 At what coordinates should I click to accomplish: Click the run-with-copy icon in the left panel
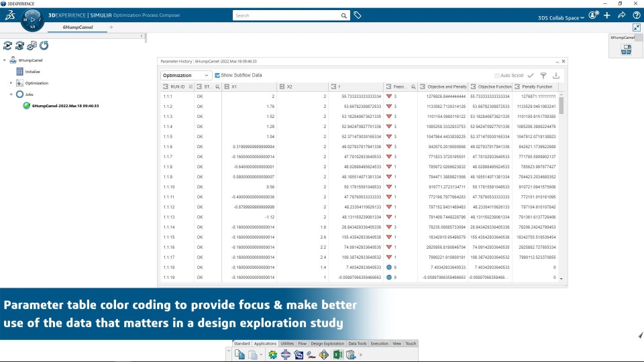click(x=32, y=46)
